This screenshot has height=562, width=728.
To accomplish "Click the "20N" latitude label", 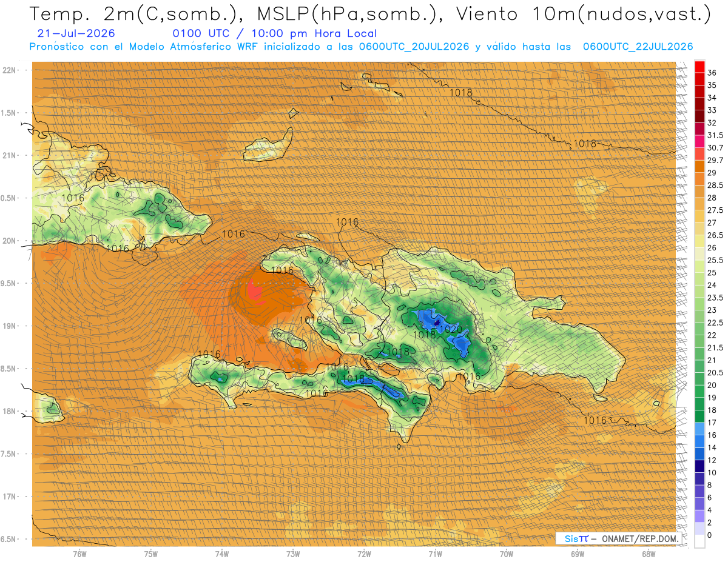I will 10,241.
